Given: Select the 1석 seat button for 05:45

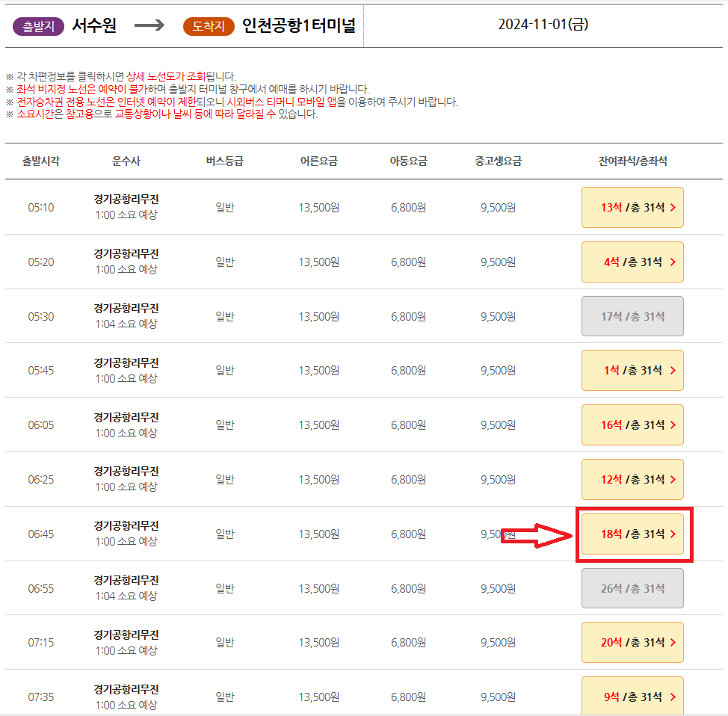Looking at the screenshot, I should tap(632, 371).
